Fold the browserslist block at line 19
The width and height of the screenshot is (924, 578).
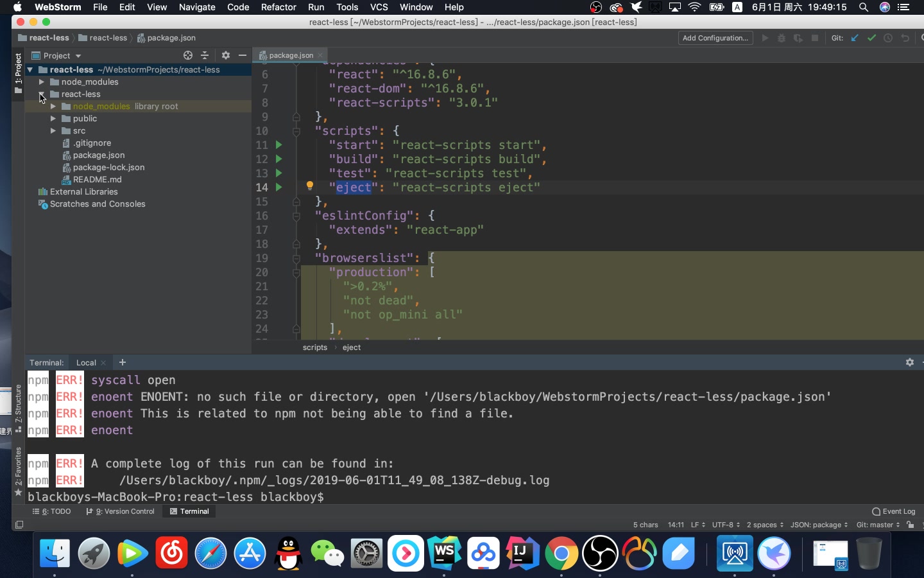click(x=296, y=258)
